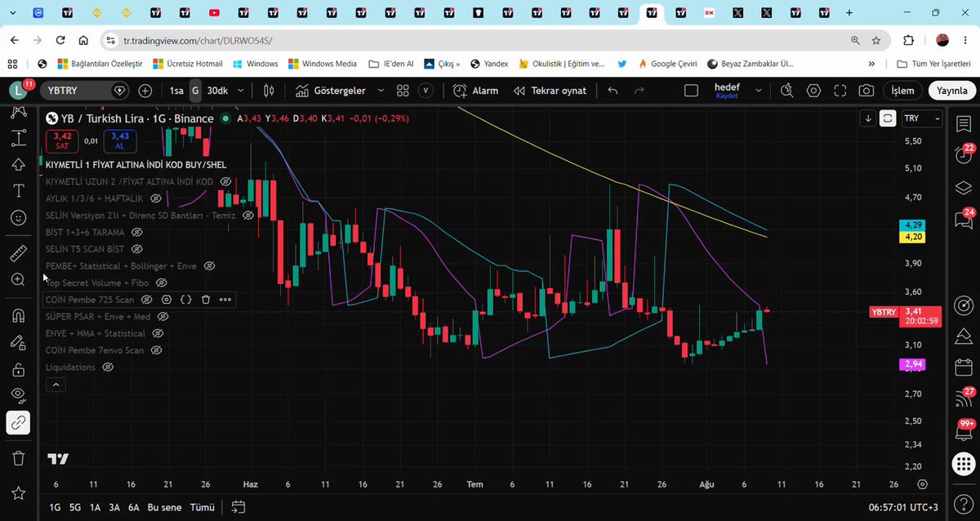Image resolution: width=980 pixels, height=521 pixels.
Task: Toggle visibility of SÜPER PSAR + Enve + Med
Action: [x=162, y=317]
